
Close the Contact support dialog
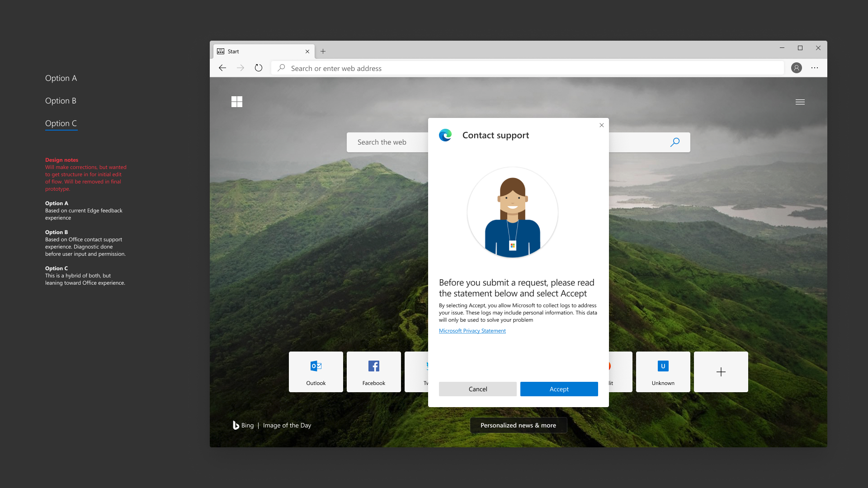(x=602, y=125)
